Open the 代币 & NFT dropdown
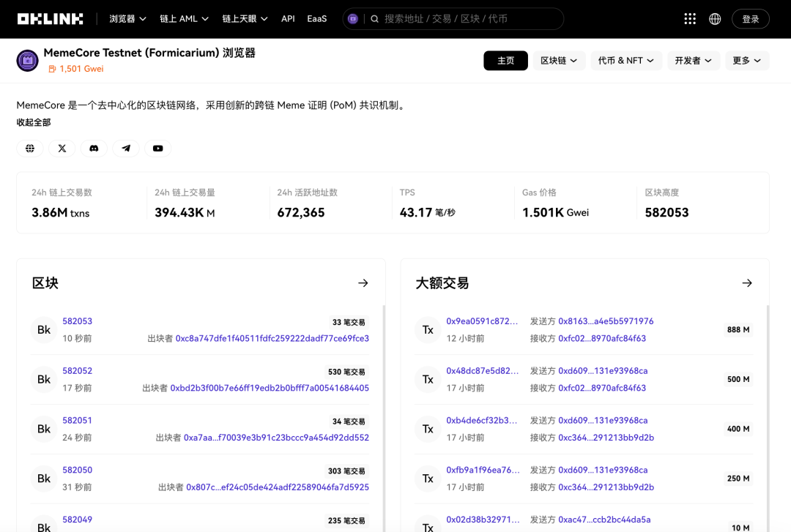Viewport: 791px width, 532px height. (626, 61)
